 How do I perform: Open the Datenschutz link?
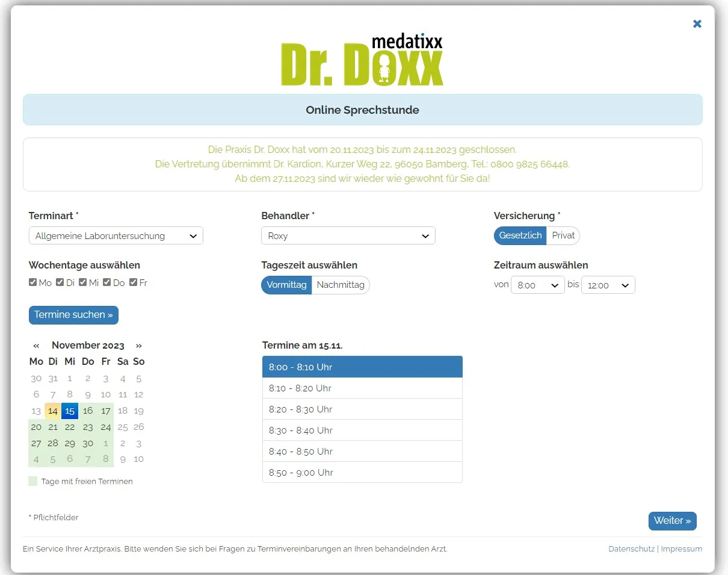click(632, 549)
